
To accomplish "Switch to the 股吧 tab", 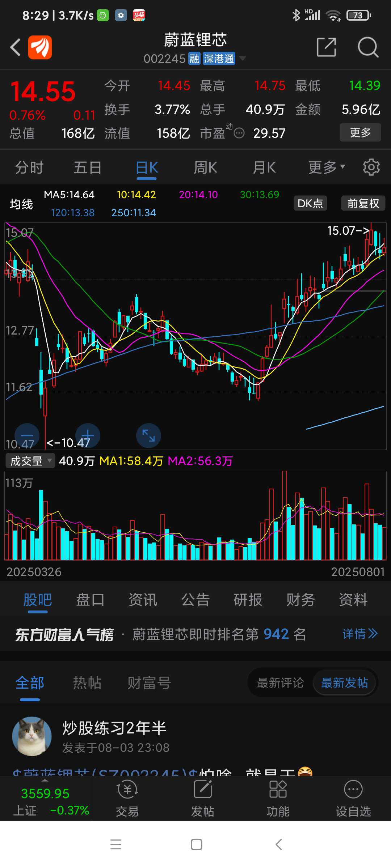I will [38, 600].
